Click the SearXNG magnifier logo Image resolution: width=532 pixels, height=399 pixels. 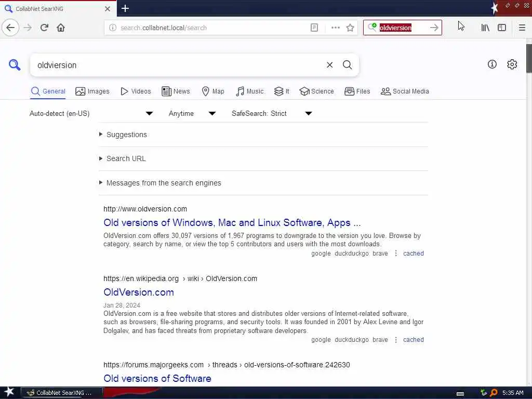(15, 64)
